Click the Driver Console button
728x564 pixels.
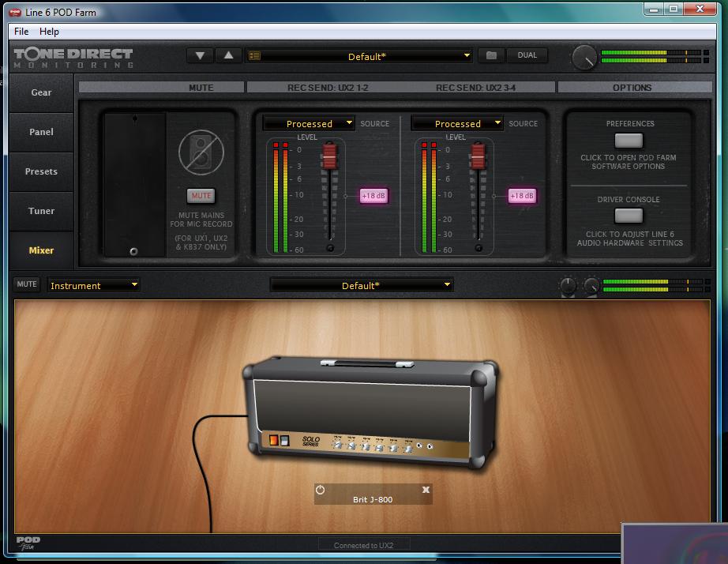click(629, 215)
